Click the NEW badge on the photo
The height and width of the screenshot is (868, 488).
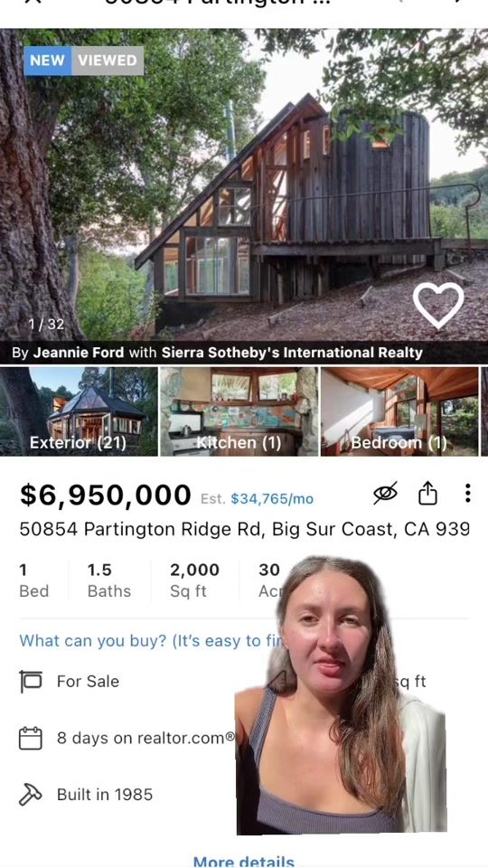48,61
